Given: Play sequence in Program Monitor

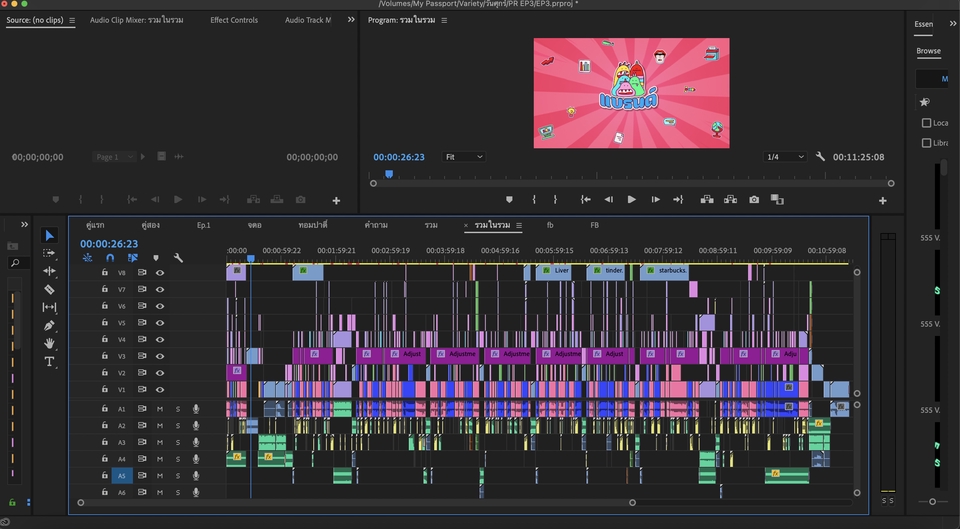Looking at the screenshot, I should click(x=632, y=200).
